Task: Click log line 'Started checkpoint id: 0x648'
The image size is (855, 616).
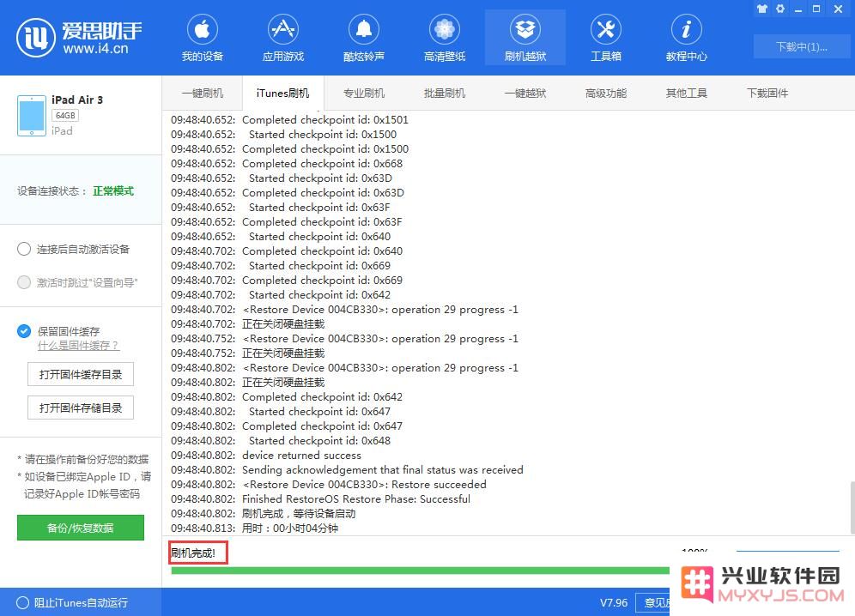Action: pyautogui.click(x=319, y=440)
